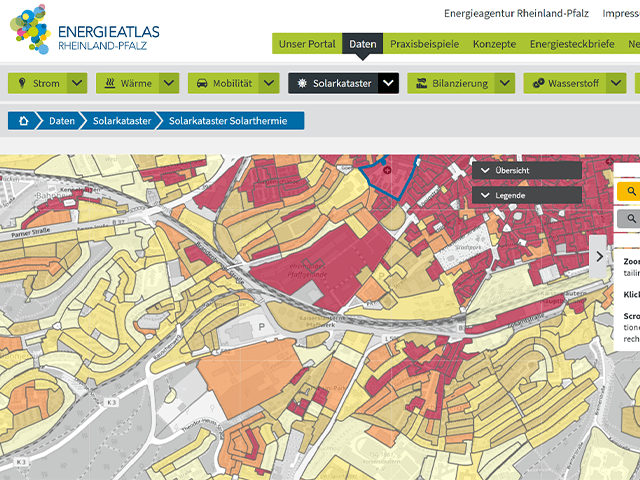
Task: Switch to the Praxisbeispiele tab
Action: pos(424,44)
